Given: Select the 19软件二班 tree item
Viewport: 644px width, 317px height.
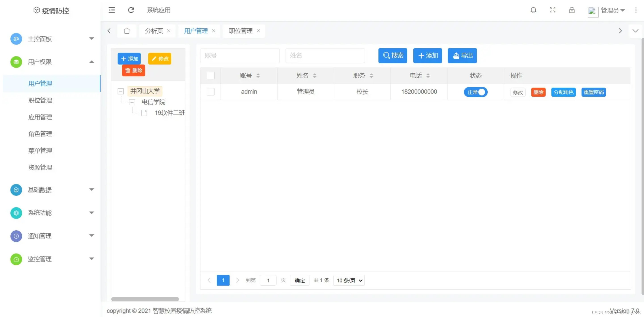Looking at the screenshot, I should [170, 113].
